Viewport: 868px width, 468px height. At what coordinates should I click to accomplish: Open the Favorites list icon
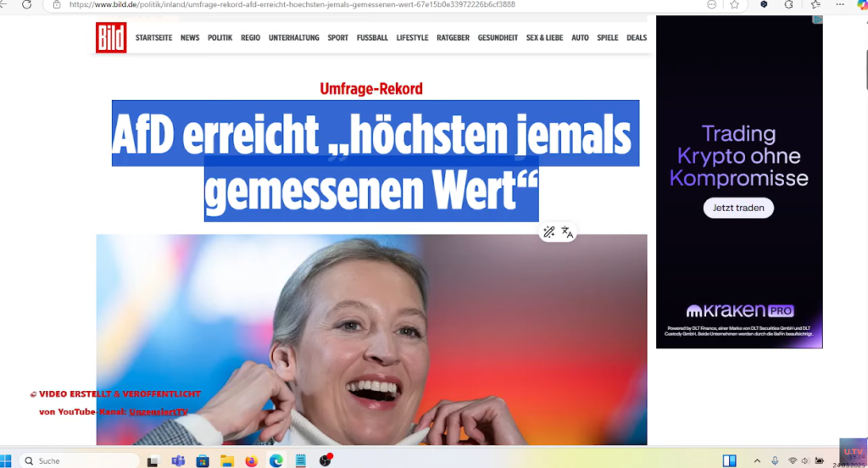815,4
